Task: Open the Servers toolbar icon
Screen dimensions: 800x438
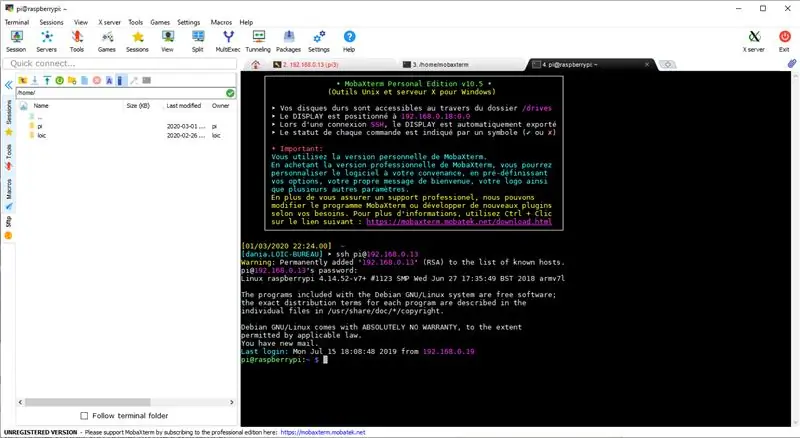Action: [x=46, y=41]
